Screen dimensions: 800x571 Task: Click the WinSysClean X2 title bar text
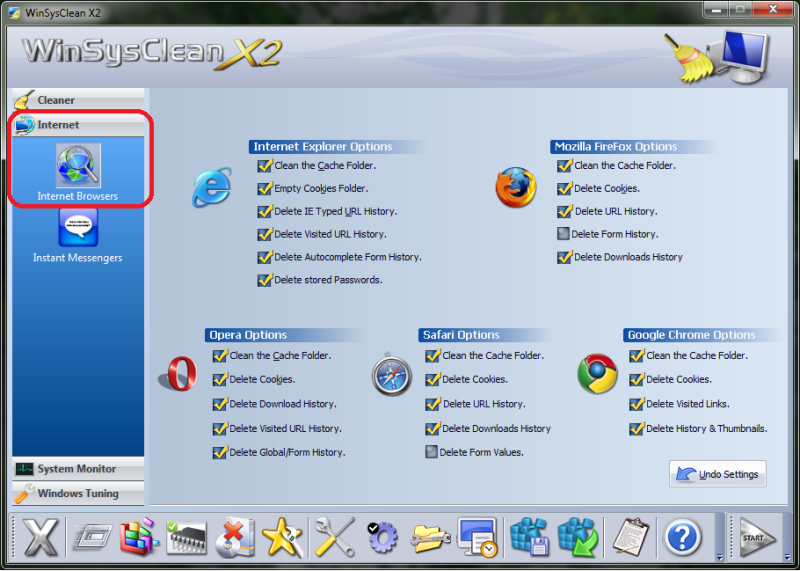(62, 12)
